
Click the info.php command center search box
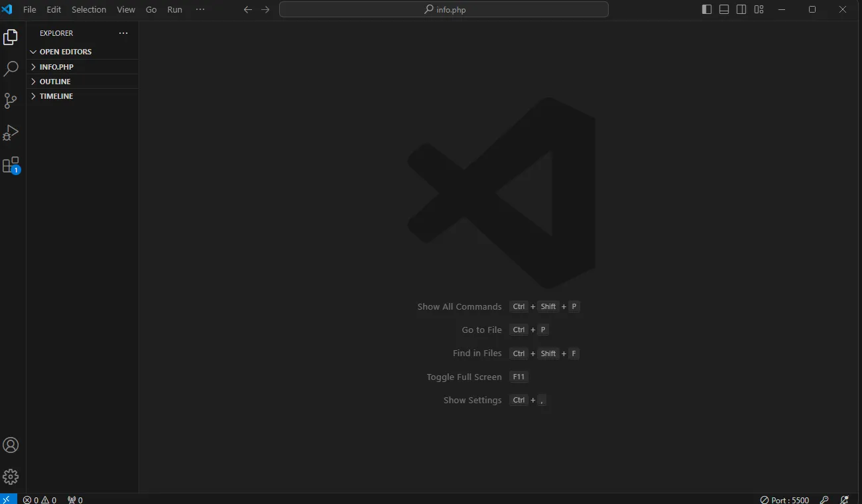(444, 9)
